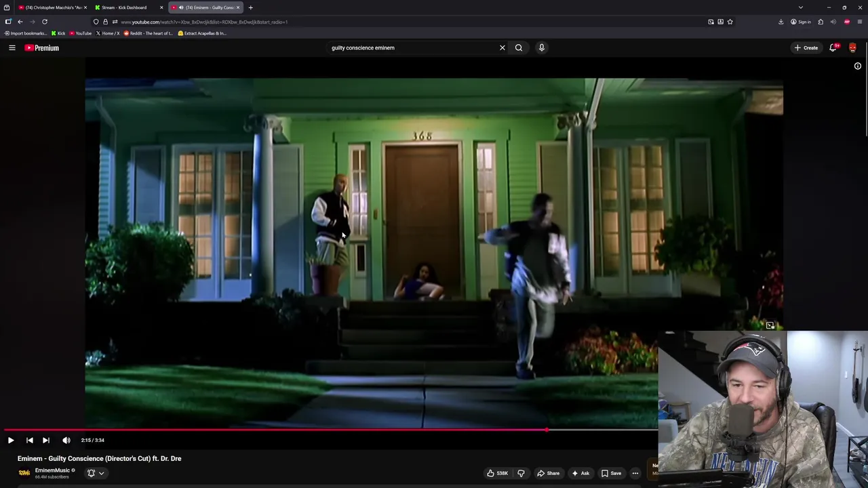Like the video with 538K likes

498,473
